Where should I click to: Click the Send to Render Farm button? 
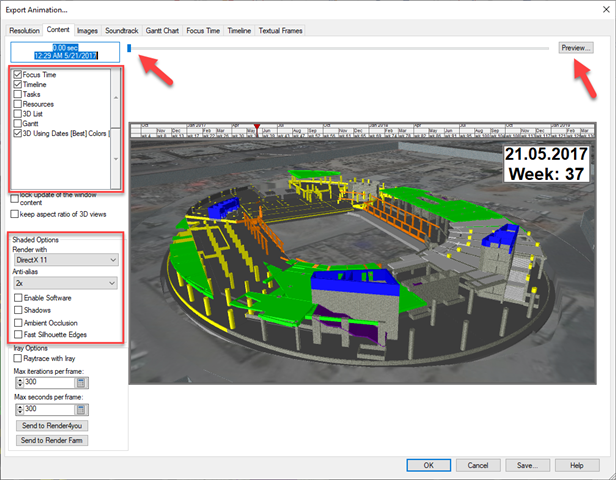point(50,439)
